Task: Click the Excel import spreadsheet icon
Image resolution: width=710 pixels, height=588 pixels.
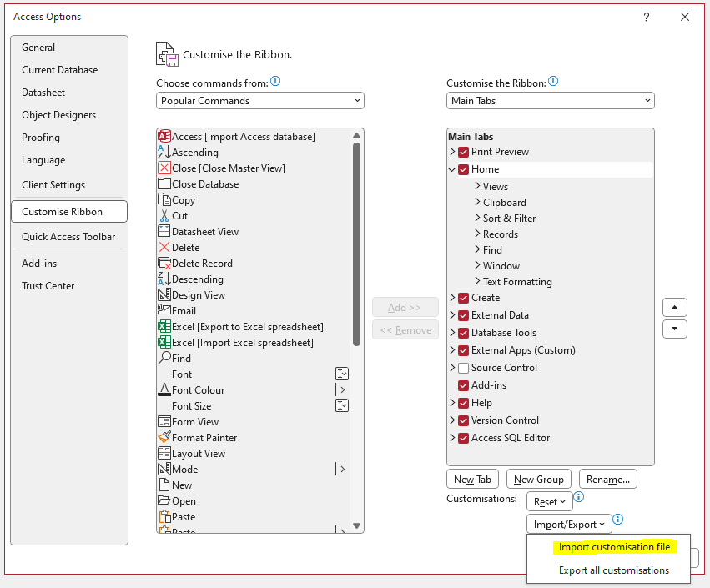Action: point(164,342)
